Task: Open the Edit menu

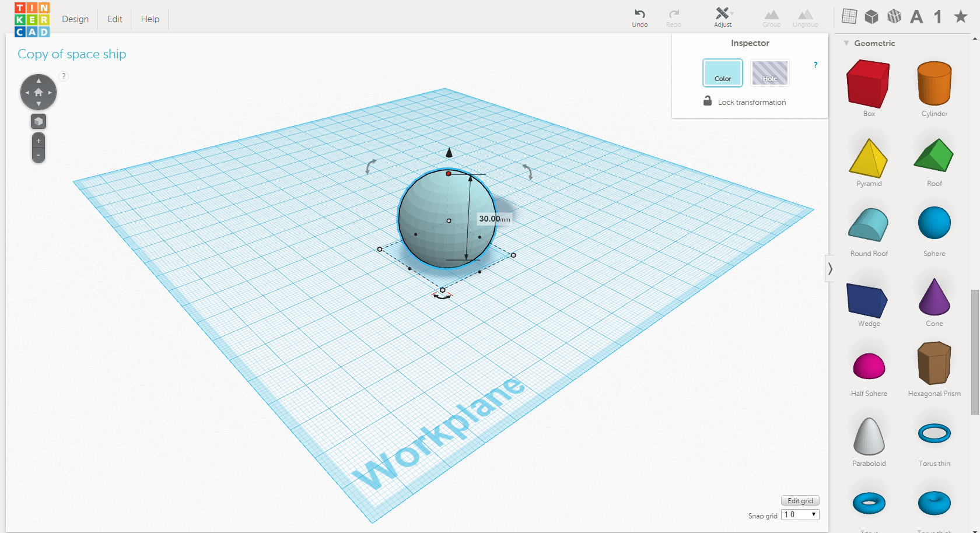Action: [x=115, y=19]
